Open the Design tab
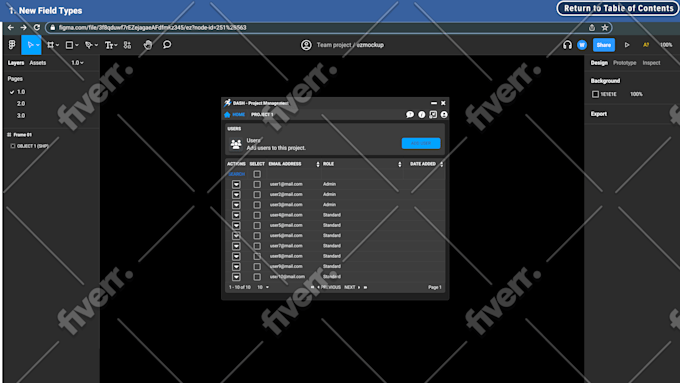Viewport: 680px width, 383px height. 599,63
